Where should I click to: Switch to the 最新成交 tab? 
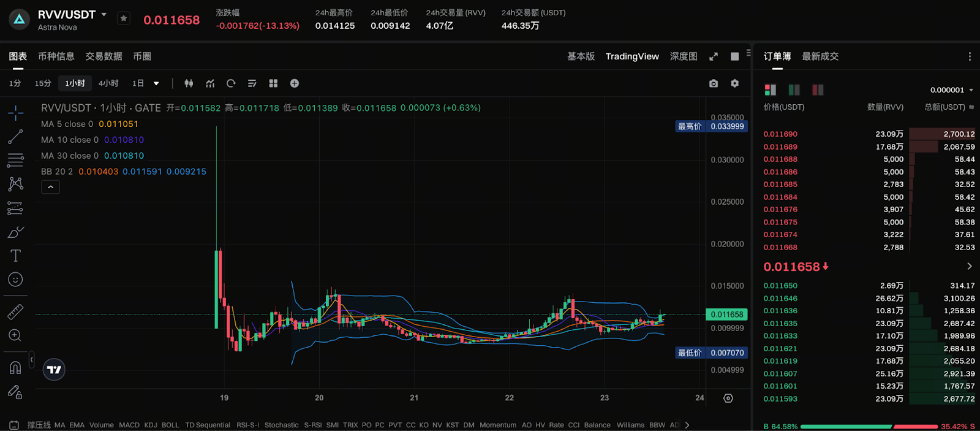[x=820, y=56]
